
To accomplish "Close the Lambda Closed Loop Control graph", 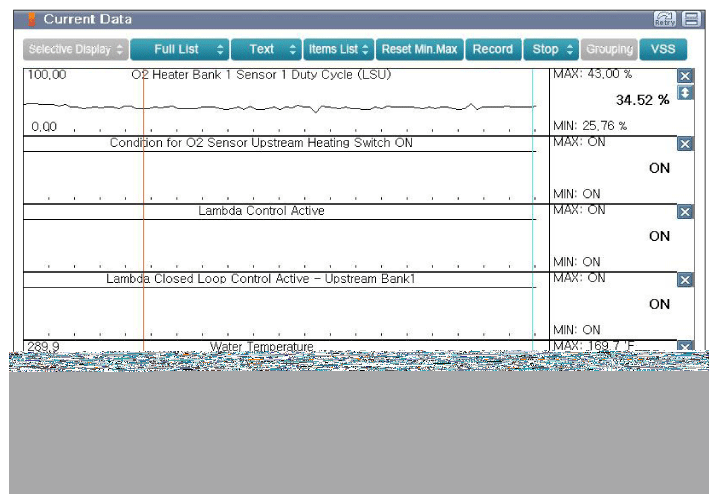I will (685, 280).
